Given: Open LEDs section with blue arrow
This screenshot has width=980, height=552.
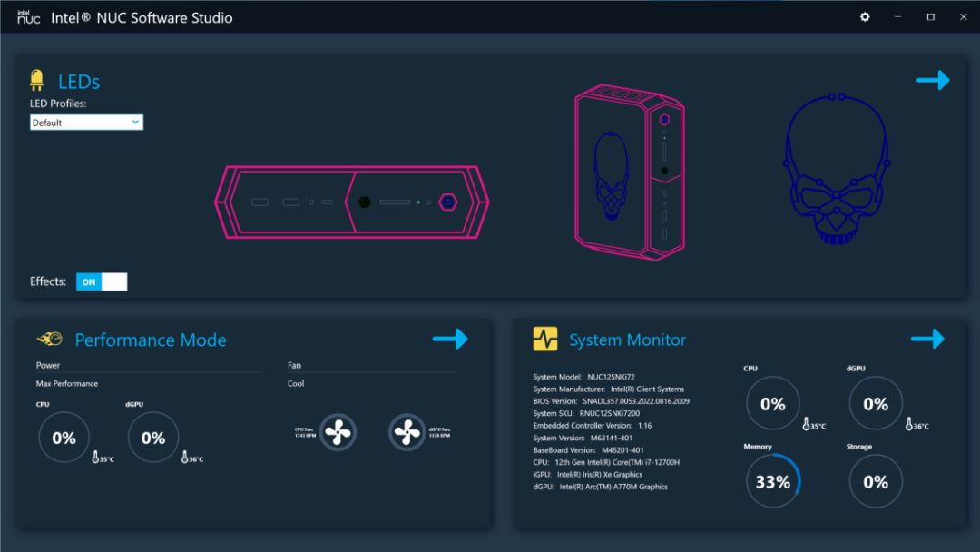Looking at the screenshot, I should click(x=933, y=80).
